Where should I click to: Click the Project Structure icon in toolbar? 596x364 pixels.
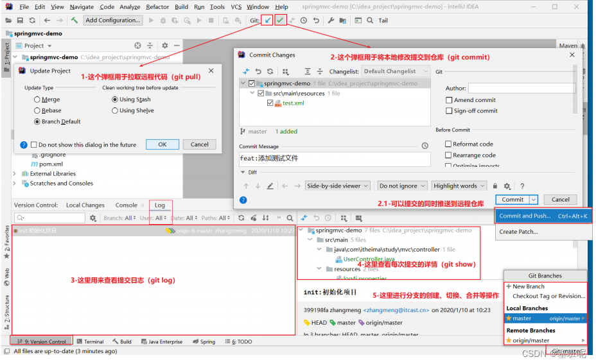343,21
